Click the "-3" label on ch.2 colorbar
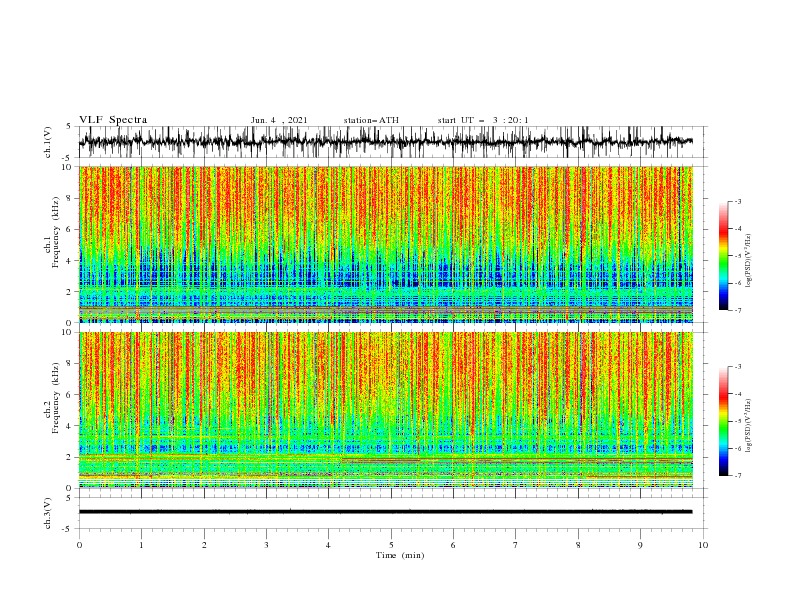This screenshot has height=612, width=792. [x=738, y=367]
